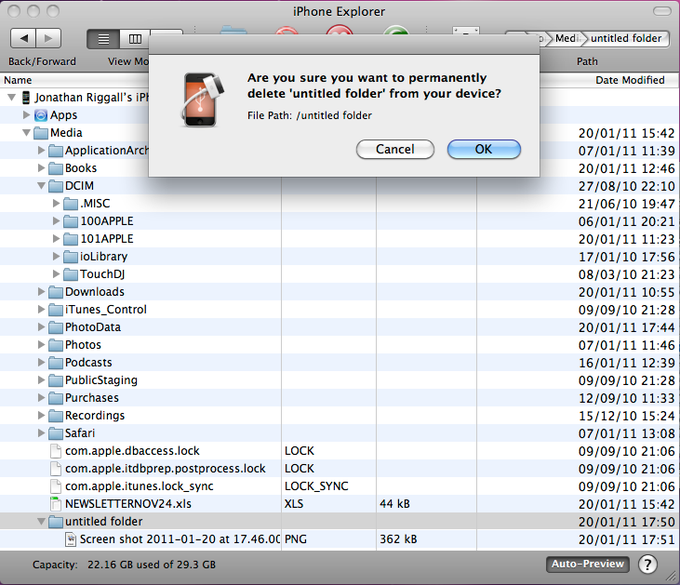Viewport: 680px width, 585px height.
Task: Click the Screen shot PNG file icon
Action: (x=70, y=539)
